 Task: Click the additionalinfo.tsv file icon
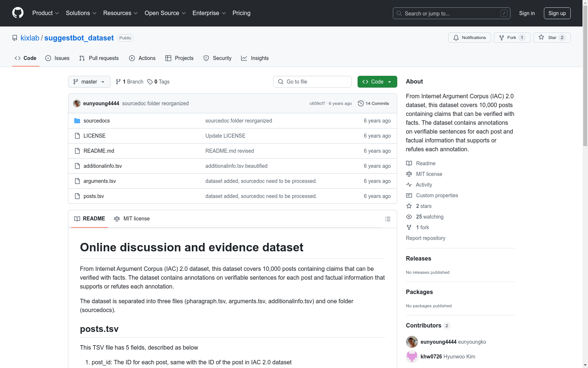point(77,166)
